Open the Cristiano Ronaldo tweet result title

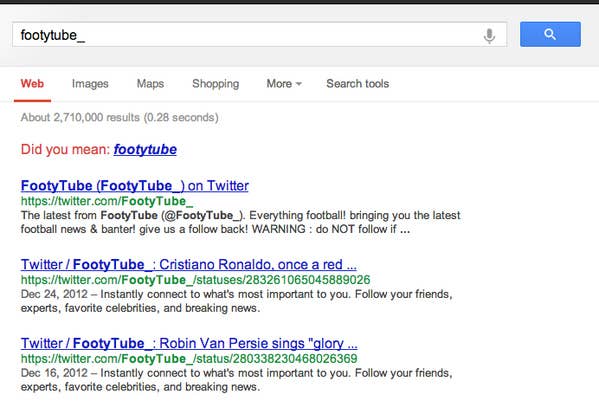click(x=189, y=264)
